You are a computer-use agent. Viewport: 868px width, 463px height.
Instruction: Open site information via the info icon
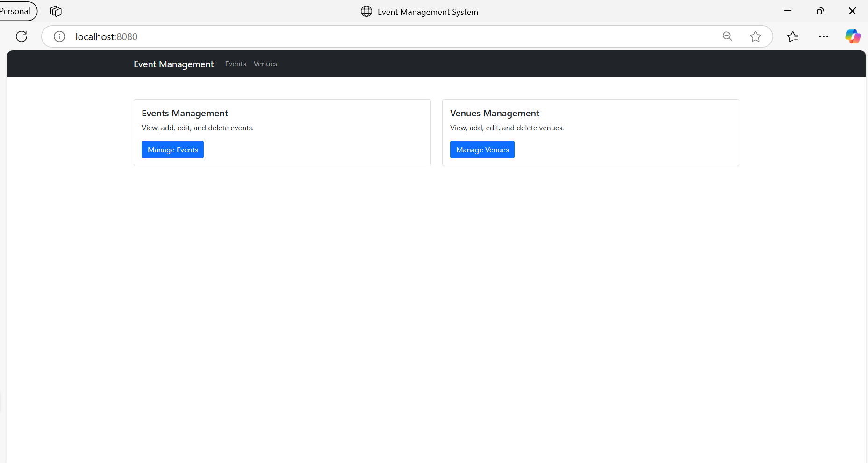(59, 36)
